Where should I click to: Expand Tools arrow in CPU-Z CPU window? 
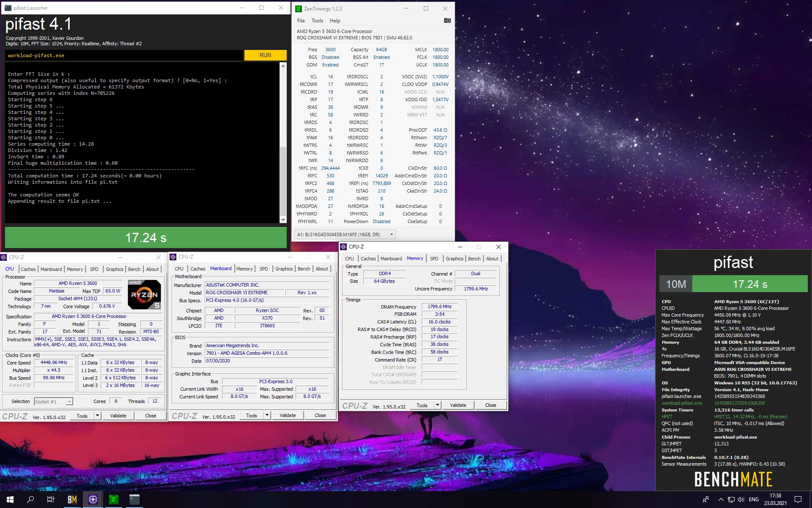click(97, 416)
